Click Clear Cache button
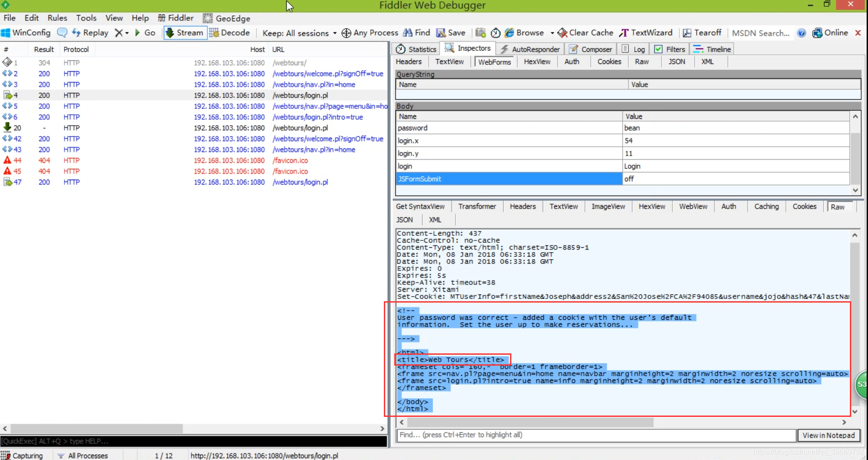Viewport: 868px width, 460px height. [x=585, y=33]
